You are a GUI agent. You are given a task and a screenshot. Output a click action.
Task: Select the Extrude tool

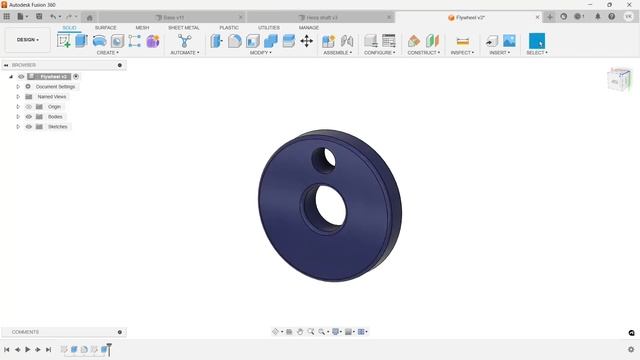click(82, 41)
